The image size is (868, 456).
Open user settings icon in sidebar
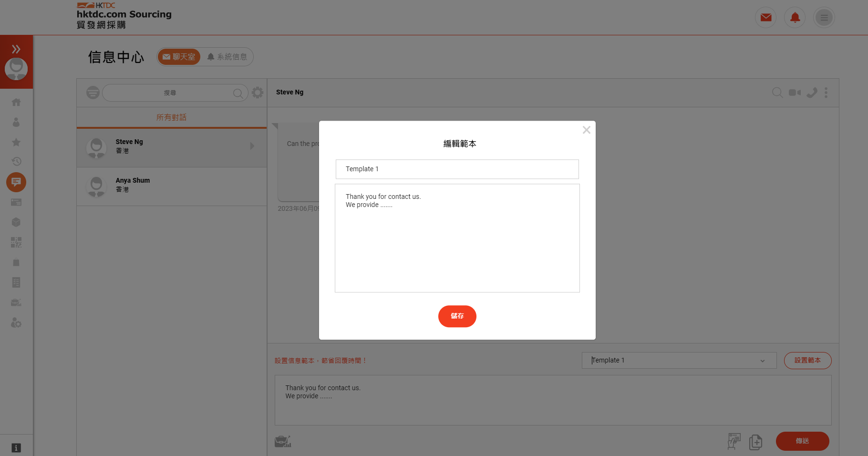pos(16,323)
